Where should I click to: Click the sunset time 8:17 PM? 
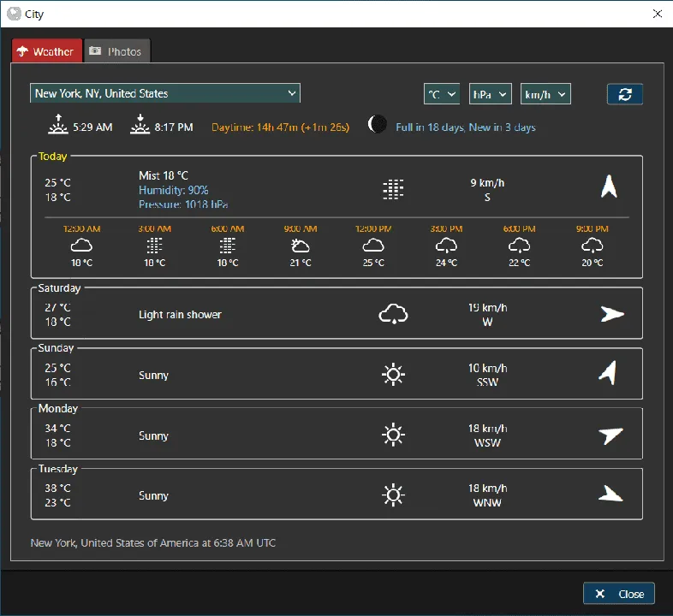(x=174, y=127)
